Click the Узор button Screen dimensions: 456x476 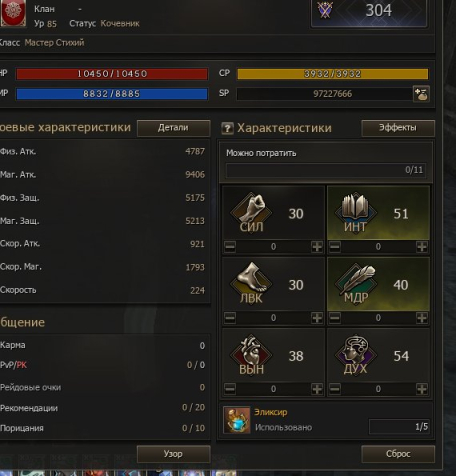tap(174, 454)
